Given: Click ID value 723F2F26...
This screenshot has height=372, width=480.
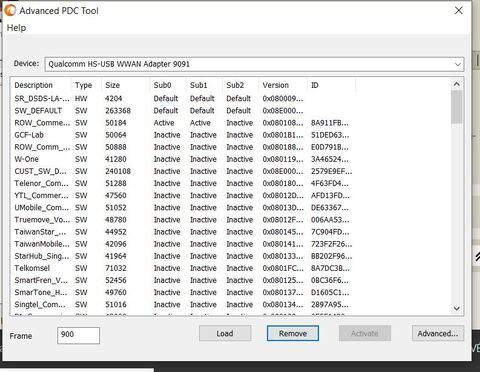Looking at the screenshot, I should click(x=331, y=244).
